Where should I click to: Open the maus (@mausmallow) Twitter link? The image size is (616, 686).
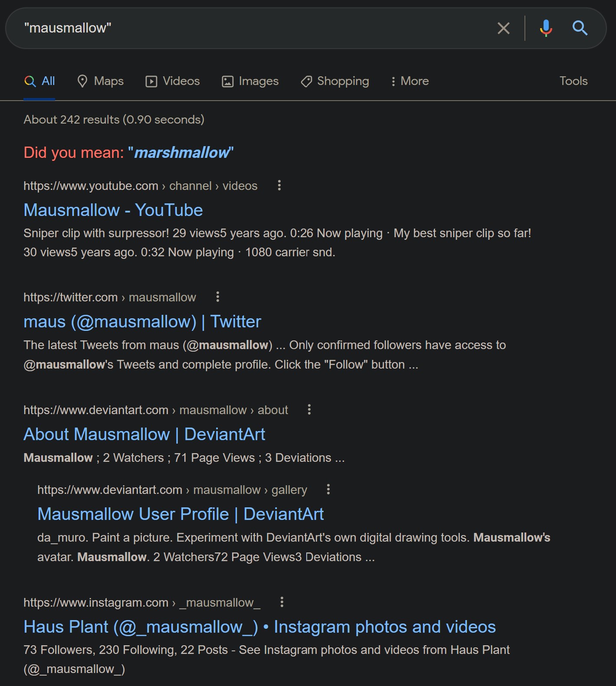point(142,322)
